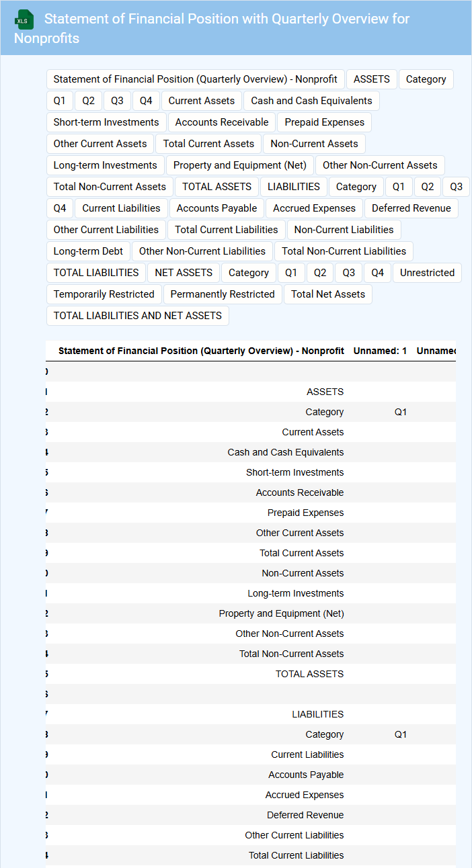The width and height of the screenshot is (472, 868).
Task: Select the Accounts Receivable table row cell
Action: [x=299, y=492]
